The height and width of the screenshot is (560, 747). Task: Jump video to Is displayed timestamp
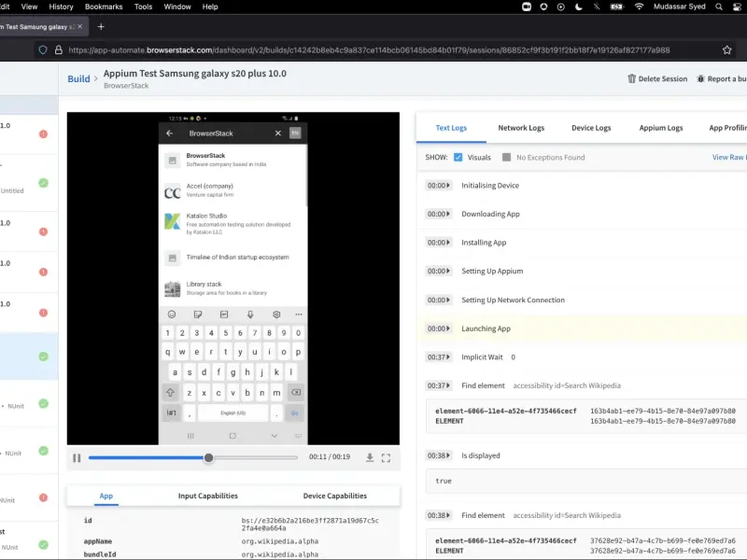438,455
